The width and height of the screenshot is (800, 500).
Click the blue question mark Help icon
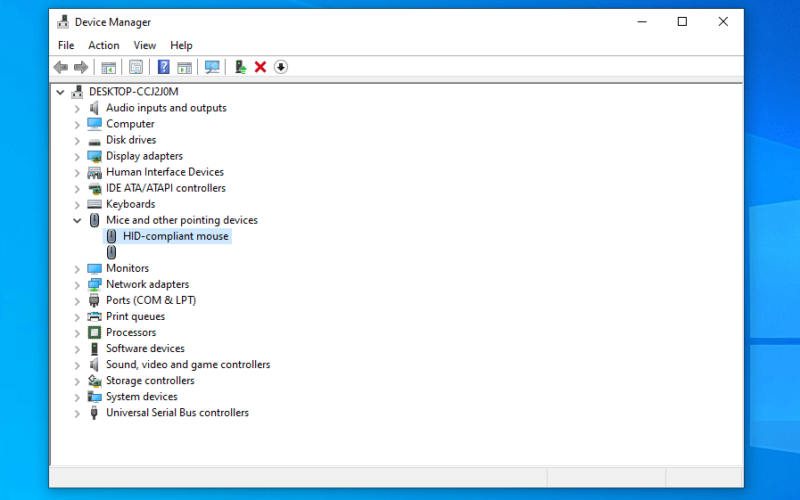pos(163,67)
